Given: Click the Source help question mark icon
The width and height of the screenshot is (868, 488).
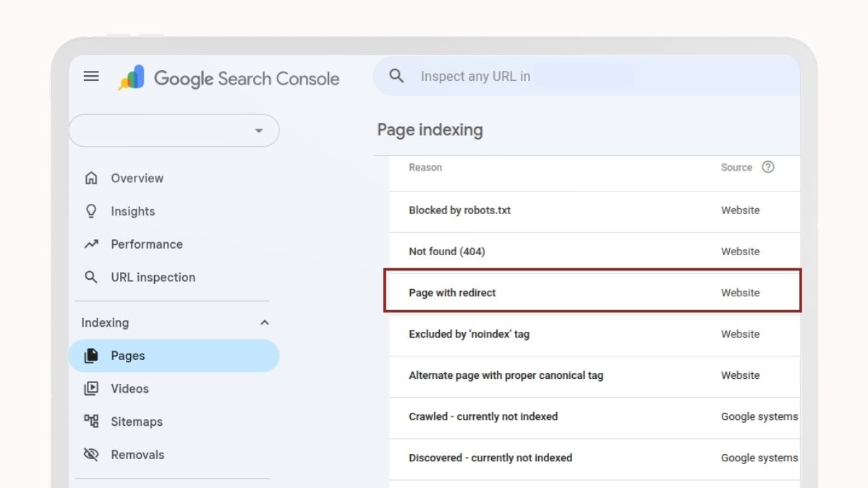Looking at the screenshot, I should 768,167.
